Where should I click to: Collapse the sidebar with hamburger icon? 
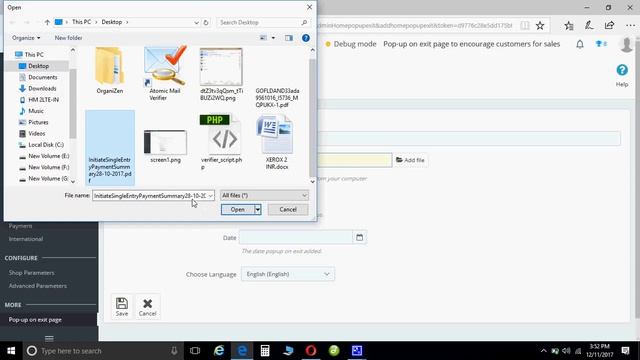(x=49, y=338)
